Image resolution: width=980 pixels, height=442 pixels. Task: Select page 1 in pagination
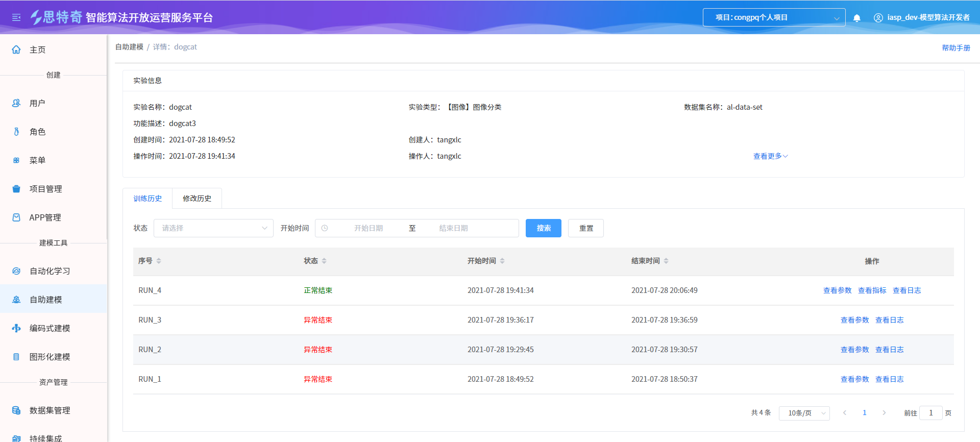(865, 413)
